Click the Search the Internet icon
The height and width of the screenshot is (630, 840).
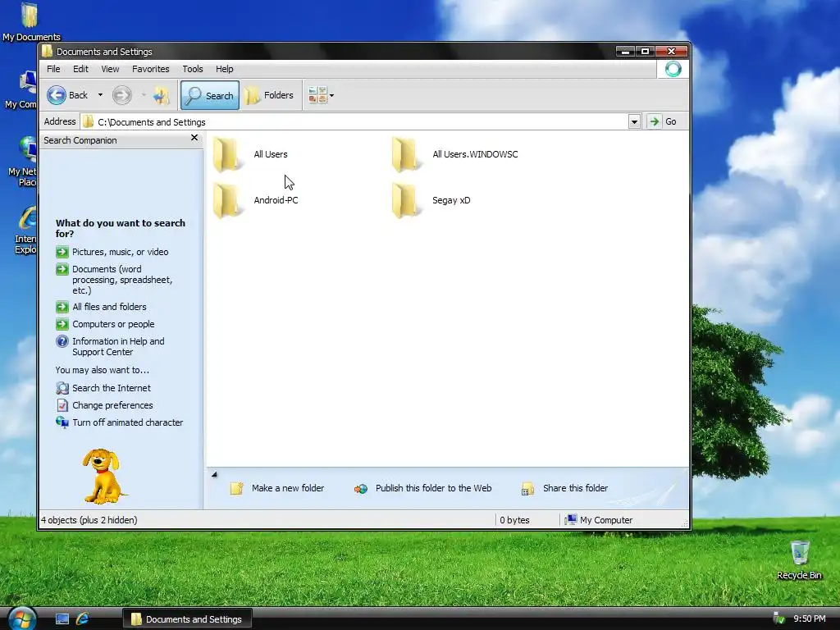click(x=62, y=388)
